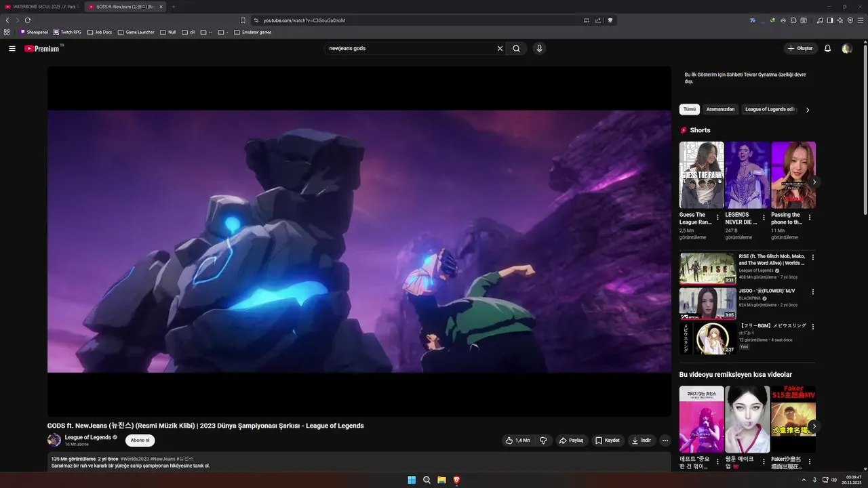Select League of Legends adlı chip
This screenshot has width=868, height=488.
tap(769, 109)
